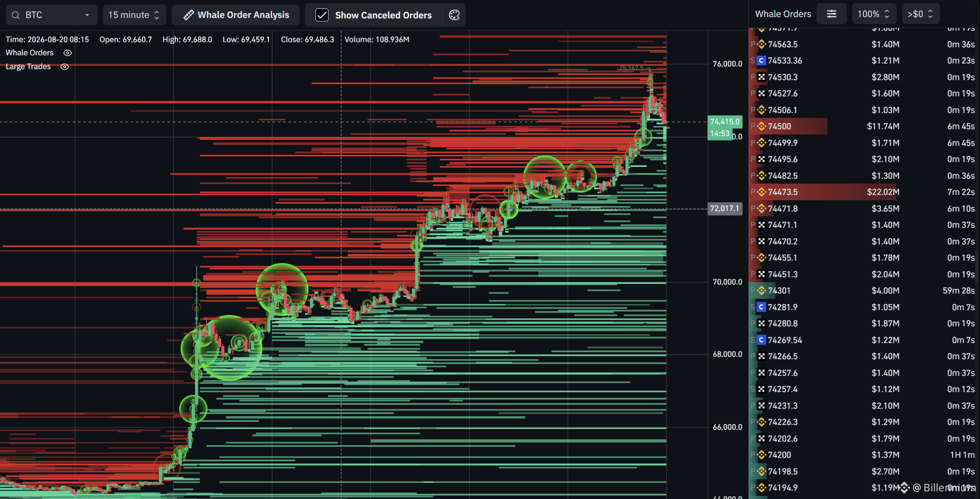Click the OKX icon on row 74266.5

[x=761, y=356]
